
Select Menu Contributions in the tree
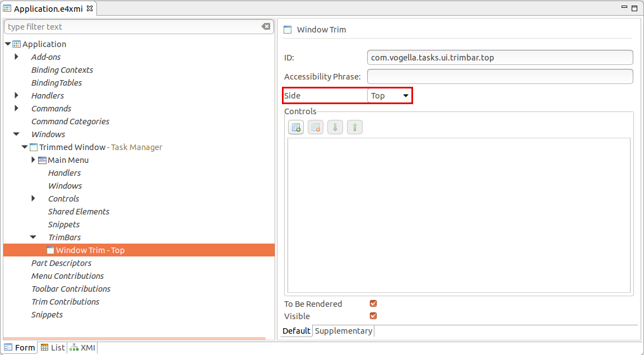(x=67, y=276)
